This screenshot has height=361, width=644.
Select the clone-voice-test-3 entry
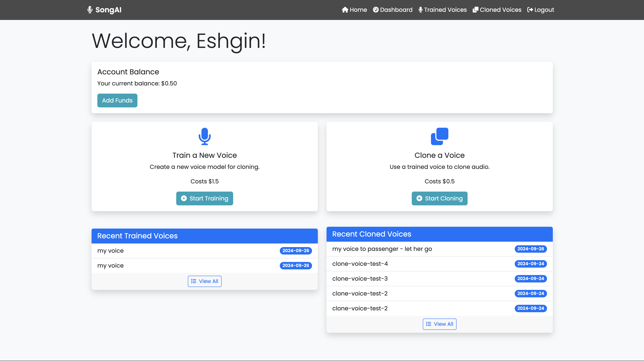(x=360, y=278)
